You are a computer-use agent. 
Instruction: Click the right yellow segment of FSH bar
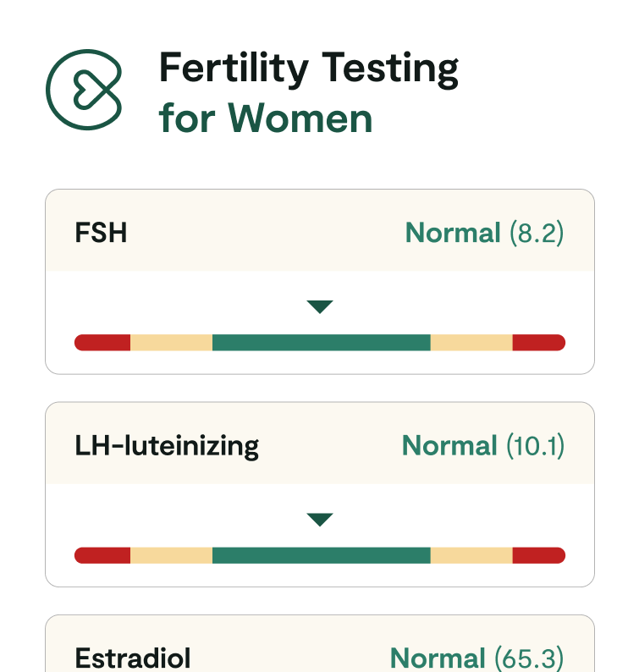tap(471, 343)
